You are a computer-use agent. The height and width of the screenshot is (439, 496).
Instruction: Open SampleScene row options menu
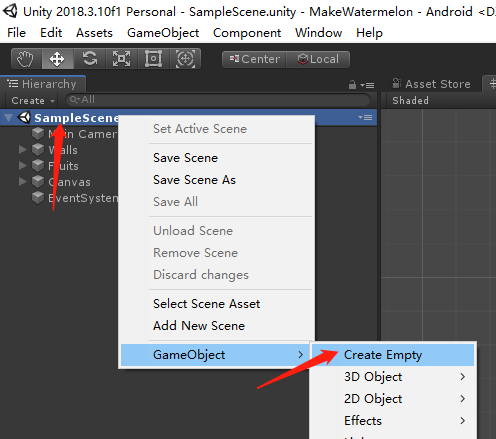(x=365, y=117)
